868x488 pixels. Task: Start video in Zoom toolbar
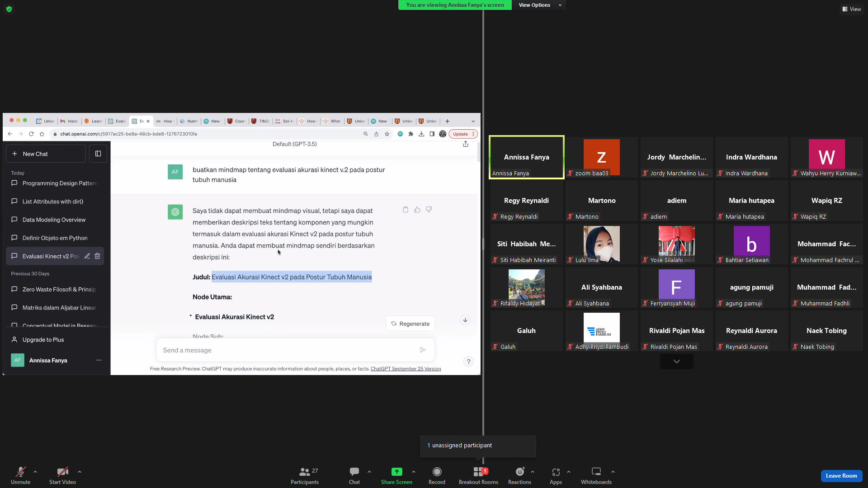pos(62,475)
